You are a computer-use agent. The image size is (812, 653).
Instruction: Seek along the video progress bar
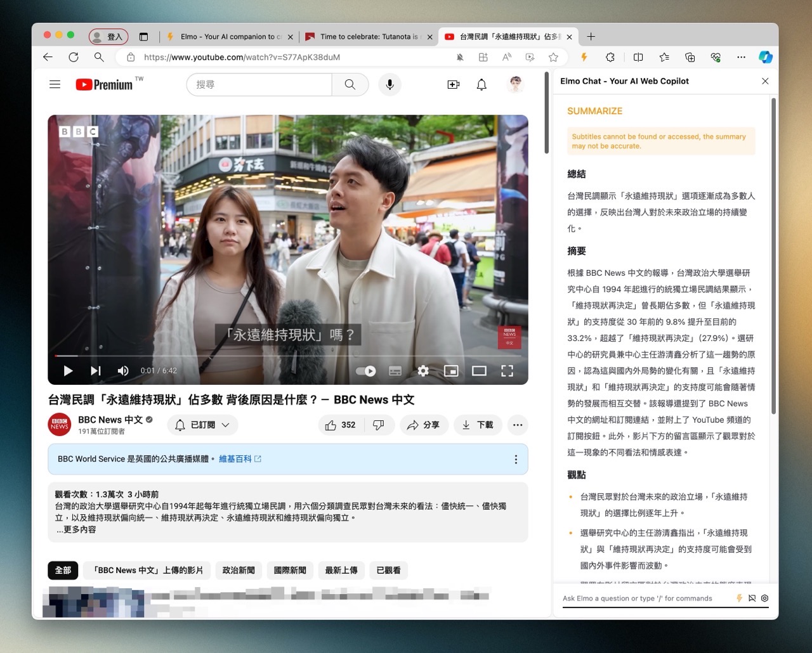click(288, 356)
